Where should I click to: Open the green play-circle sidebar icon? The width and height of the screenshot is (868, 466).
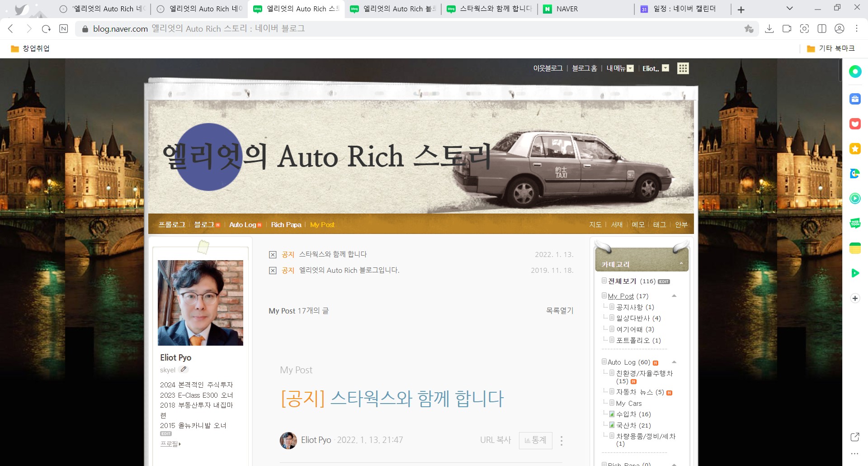855,198
